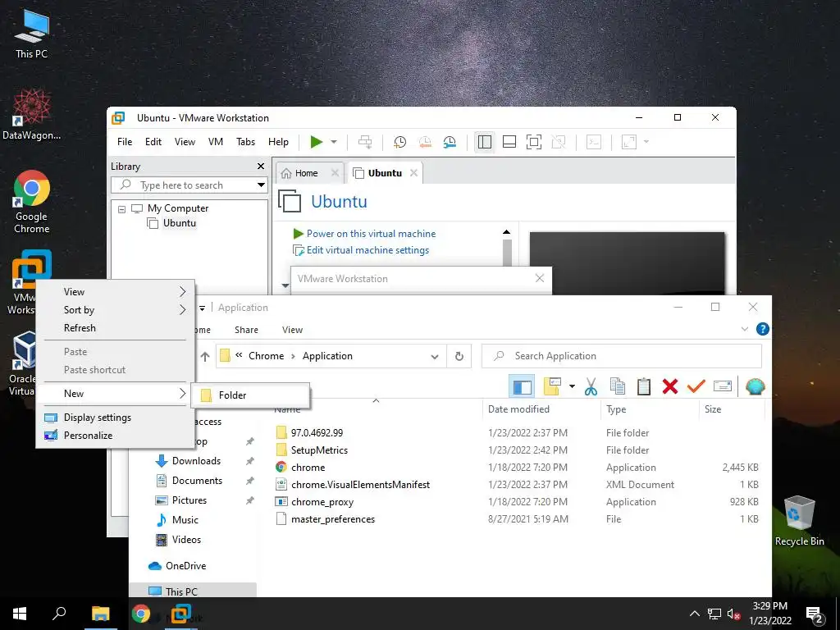Viewport: 840px width, 630px height.
Task: Click the scissors Cut icon
Action: [x=591, y=386]
